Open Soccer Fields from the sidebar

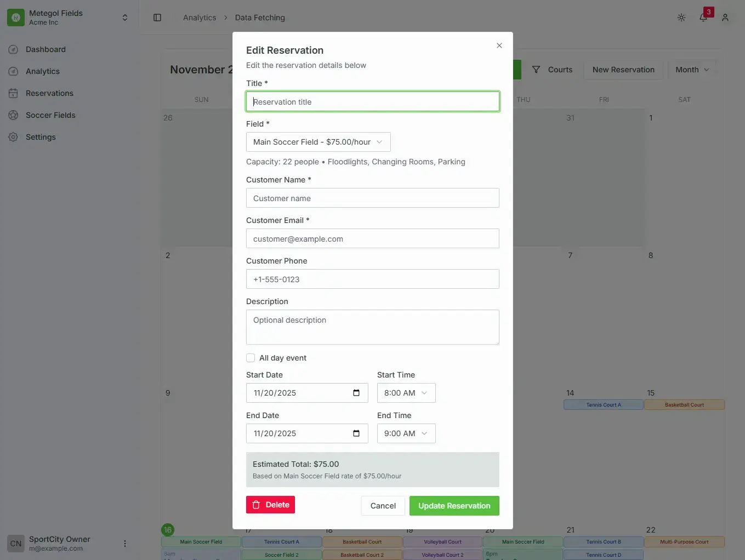(x=50, y=115)
